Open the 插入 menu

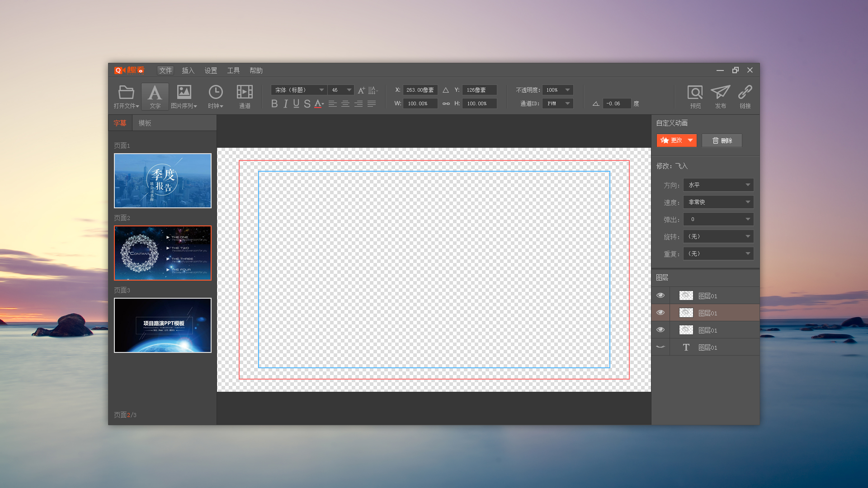(188, 70)
